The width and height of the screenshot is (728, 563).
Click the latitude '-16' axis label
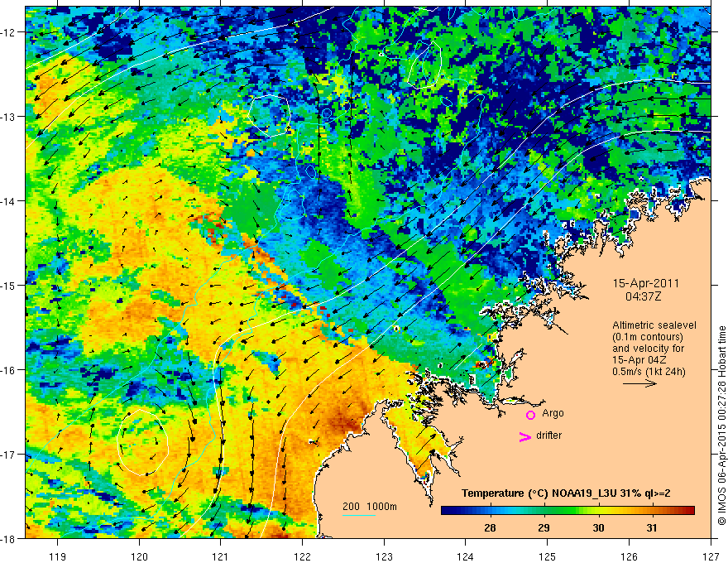pos(8,370)
